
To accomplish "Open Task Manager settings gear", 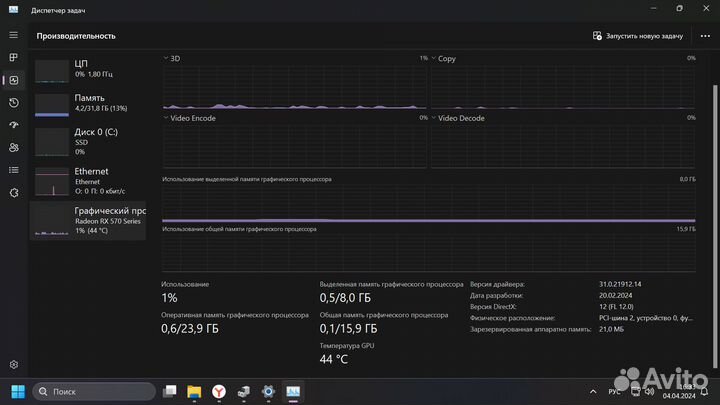I will tap(14, 365).
